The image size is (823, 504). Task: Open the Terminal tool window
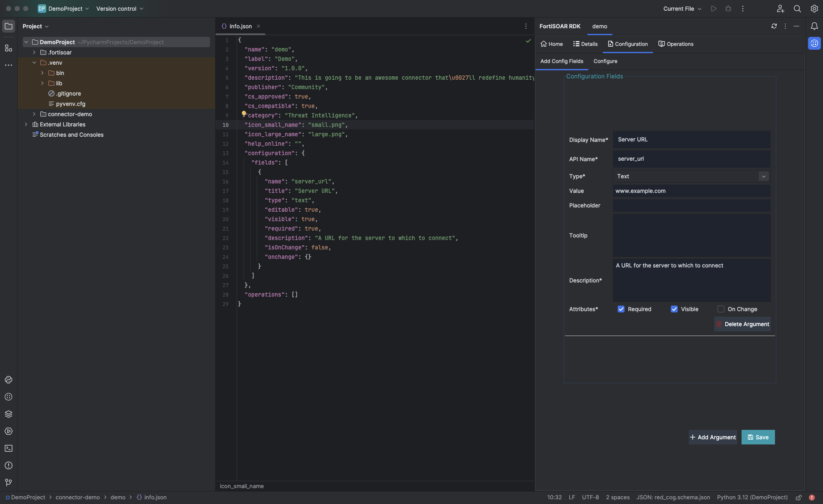click(x=8, y=448)
